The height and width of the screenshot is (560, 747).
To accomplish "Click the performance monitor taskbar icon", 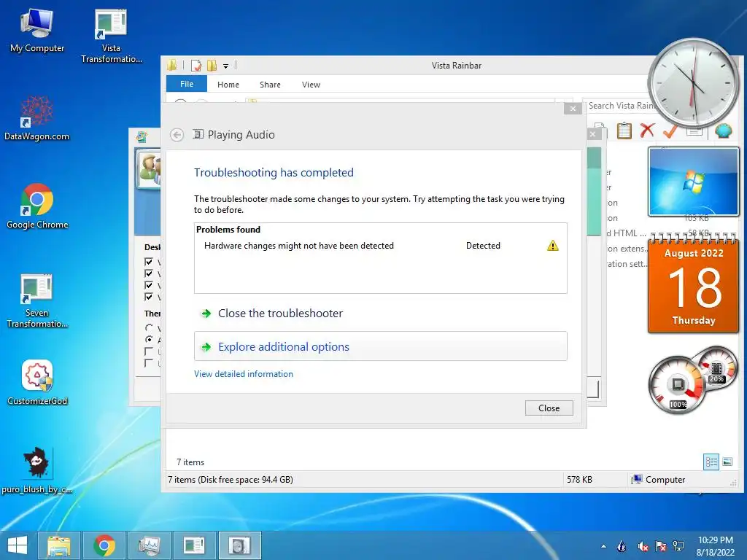I will point(150,545).
